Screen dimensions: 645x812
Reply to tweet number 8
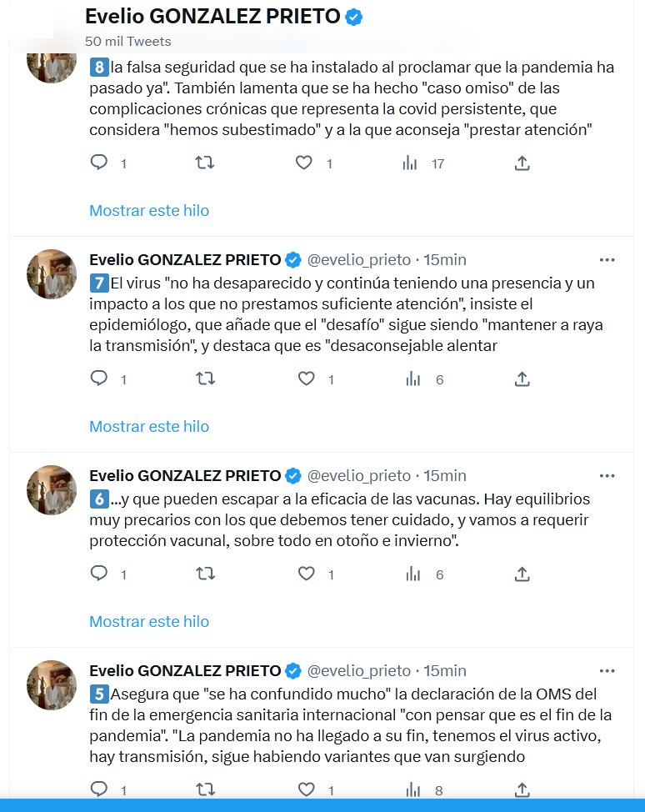click(x=99, y=163)
